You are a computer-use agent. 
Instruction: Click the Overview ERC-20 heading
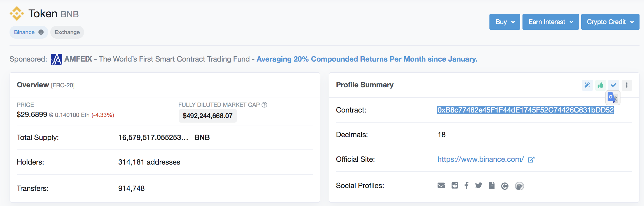pyautogui.click(x=46, y=85)
